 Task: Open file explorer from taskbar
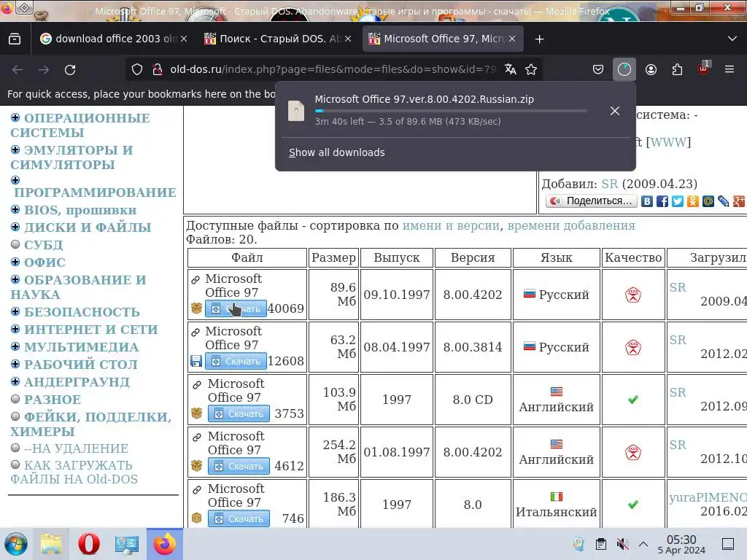pos(51,544)
